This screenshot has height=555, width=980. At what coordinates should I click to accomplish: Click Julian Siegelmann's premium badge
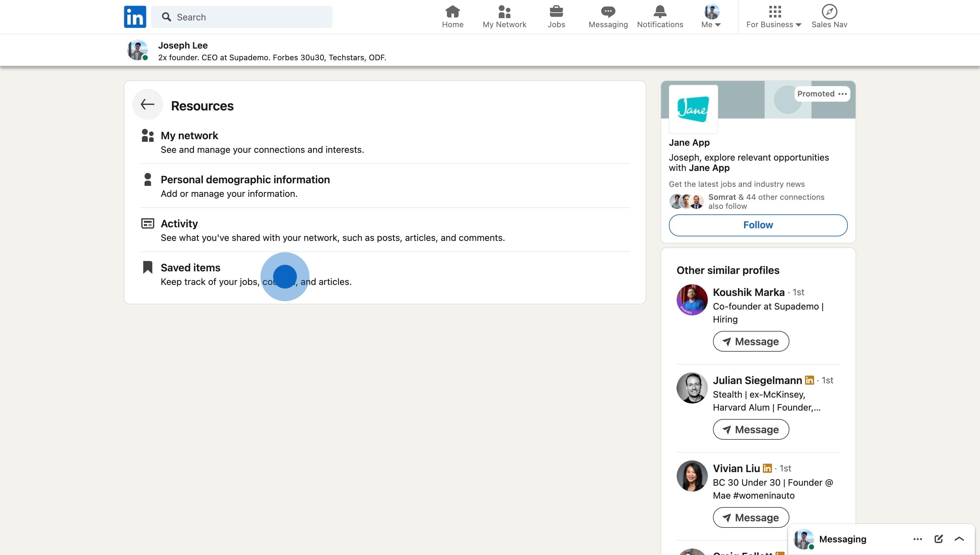pos(809,380)
